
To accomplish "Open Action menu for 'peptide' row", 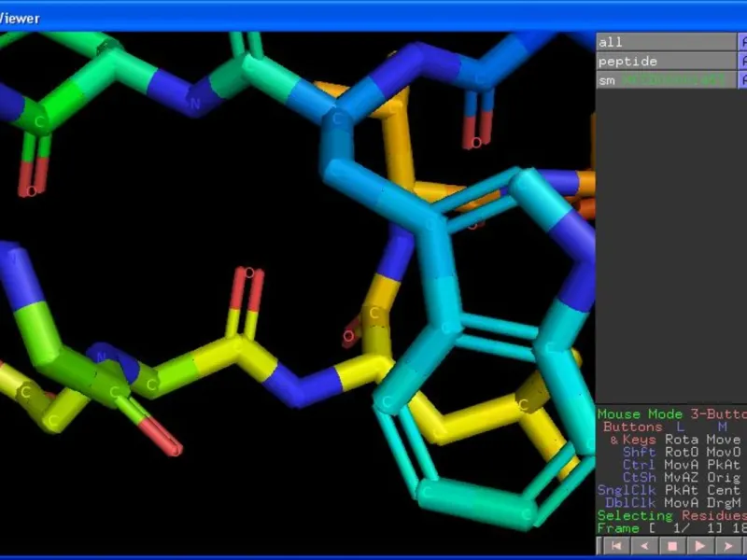I will point(742,61).
